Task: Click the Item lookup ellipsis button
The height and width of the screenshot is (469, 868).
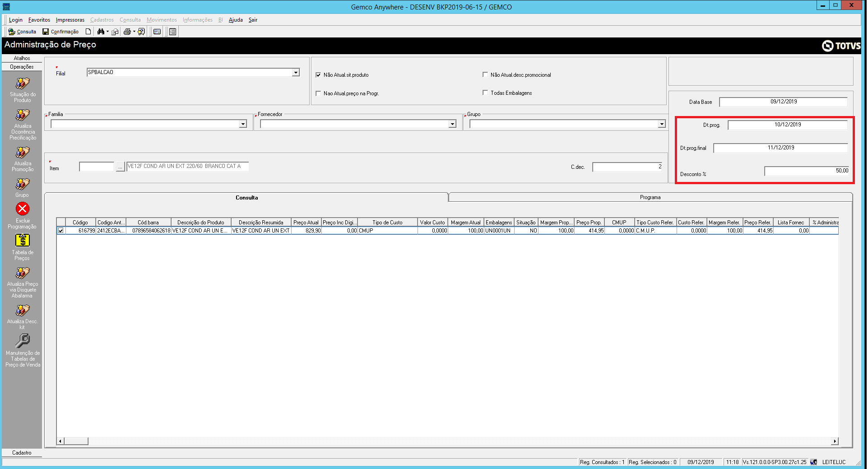Action: 120,167
